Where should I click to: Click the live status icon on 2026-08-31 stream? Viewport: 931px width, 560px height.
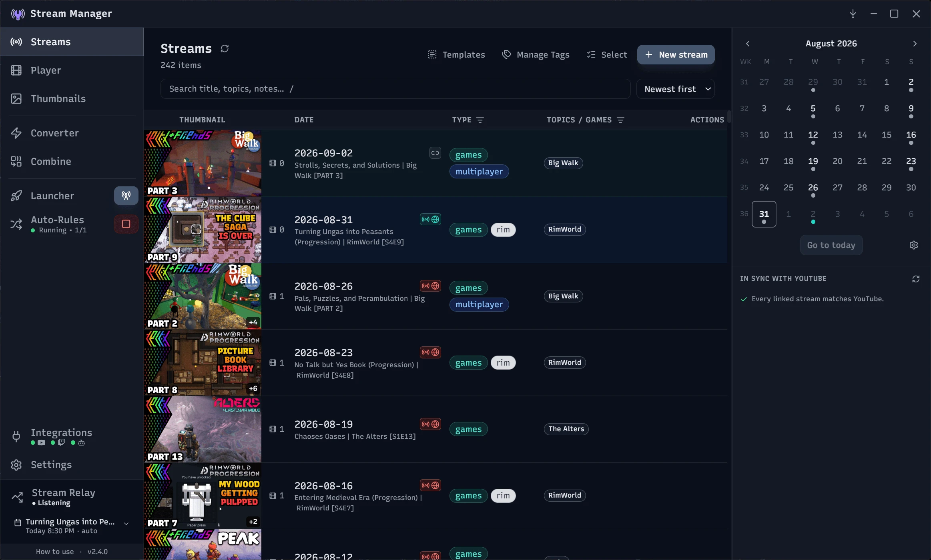point(430,219)
